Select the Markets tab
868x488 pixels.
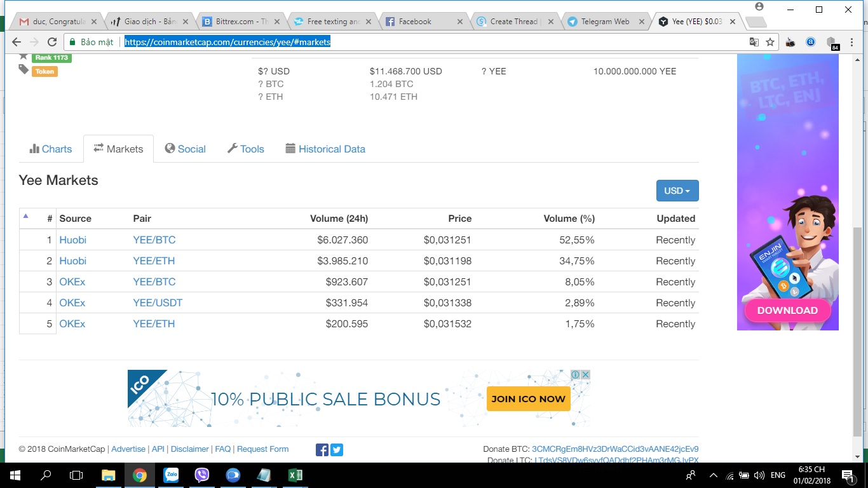[119, 149]
